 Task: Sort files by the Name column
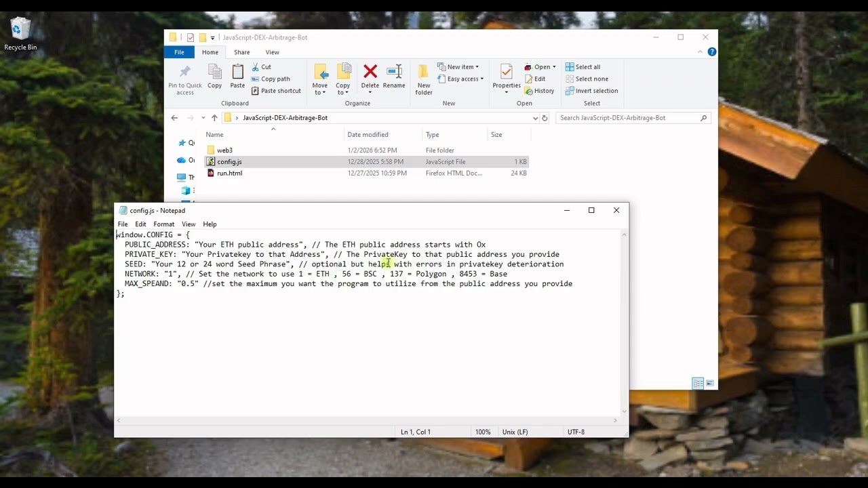(275, 135)
